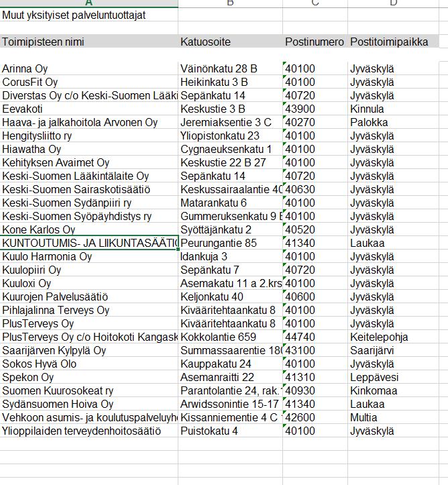This screenshot has height=485, width=448.
Task: Select the 'Kehityksen Avaimet Oy' cell
Action: (x=89, y=162)
